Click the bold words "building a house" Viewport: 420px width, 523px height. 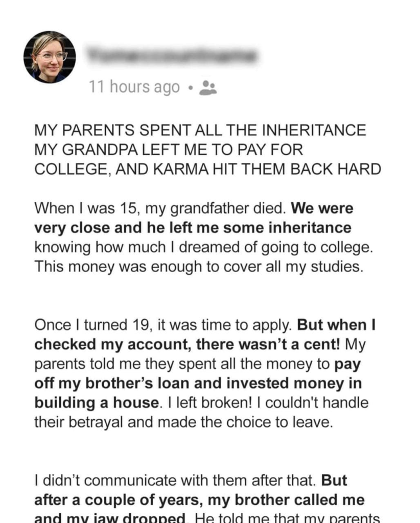click(x=96, y=402)
